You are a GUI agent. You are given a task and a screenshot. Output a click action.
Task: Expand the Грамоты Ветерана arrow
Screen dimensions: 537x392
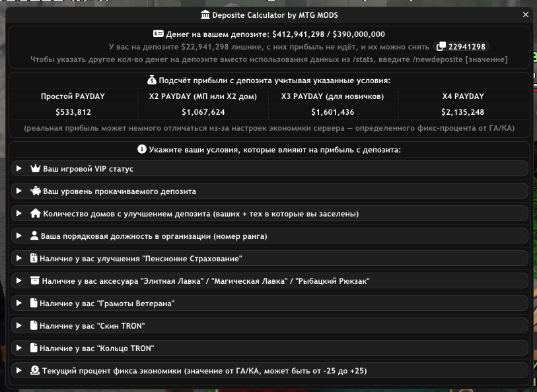pos(19,303)
